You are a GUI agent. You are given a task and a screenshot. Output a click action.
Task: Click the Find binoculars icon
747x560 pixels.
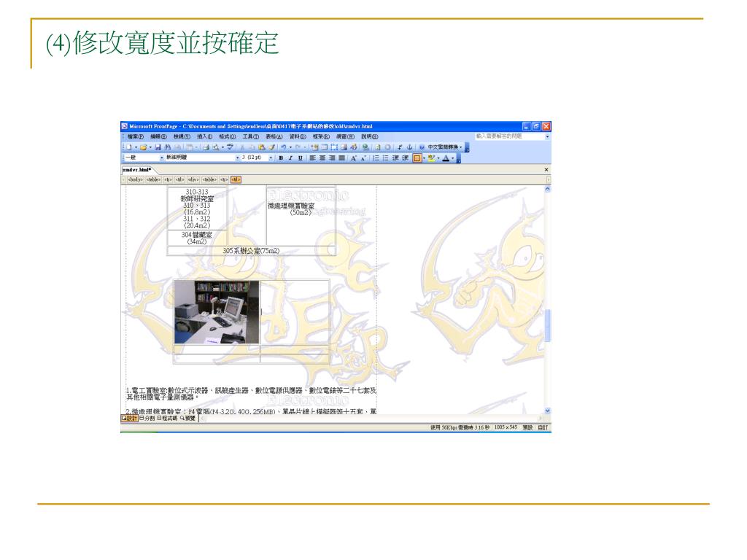tap(168, 147)
